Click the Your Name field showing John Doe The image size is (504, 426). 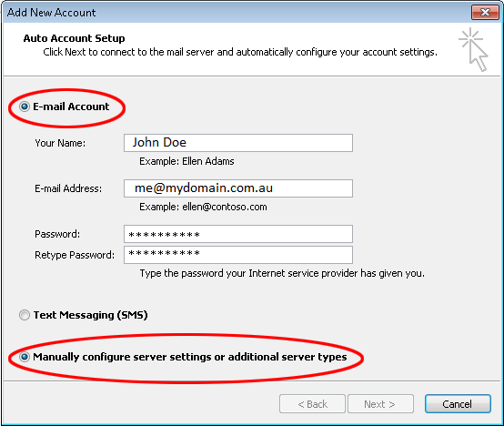238,143
